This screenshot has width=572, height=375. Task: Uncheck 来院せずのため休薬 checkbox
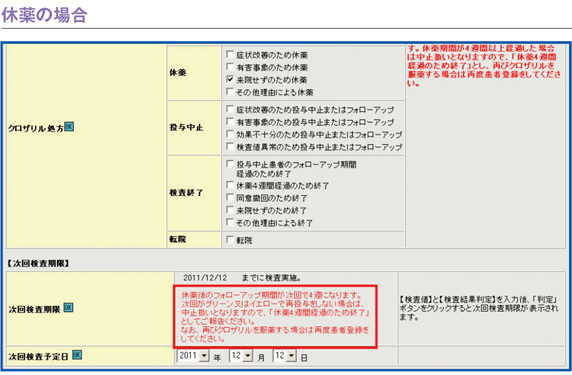coord(230,79)
